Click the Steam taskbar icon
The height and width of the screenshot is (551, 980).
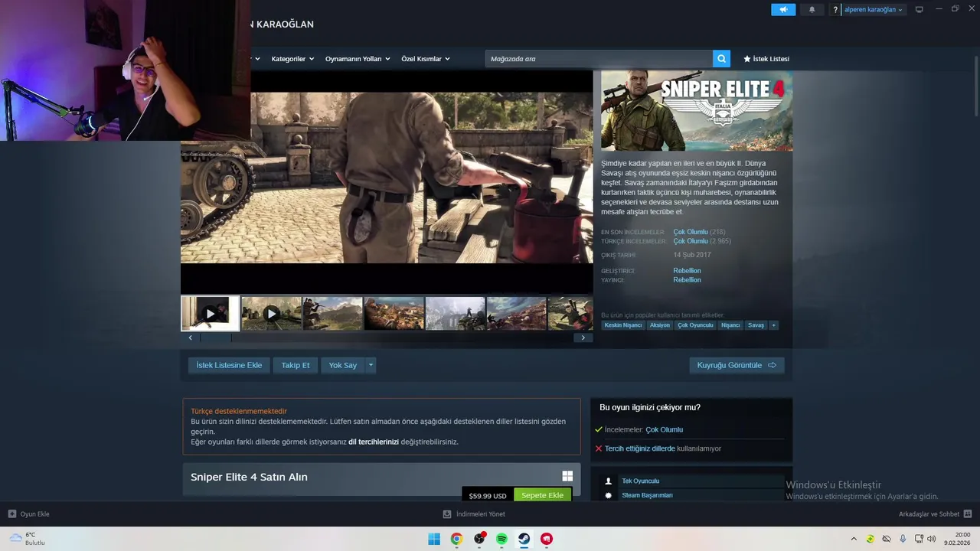pyautogui.click(x=524, y=539)
